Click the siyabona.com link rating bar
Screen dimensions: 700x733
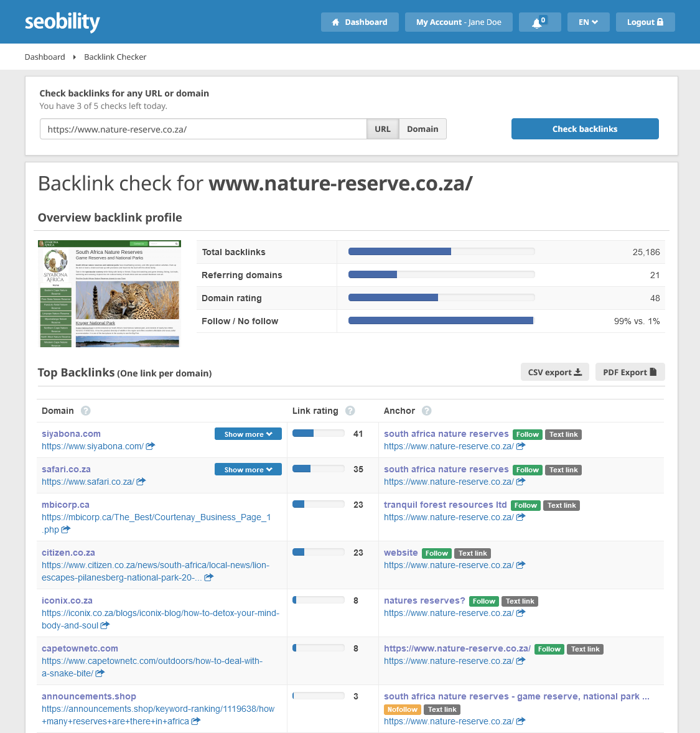pyautogui.click(x=319, y=433)
